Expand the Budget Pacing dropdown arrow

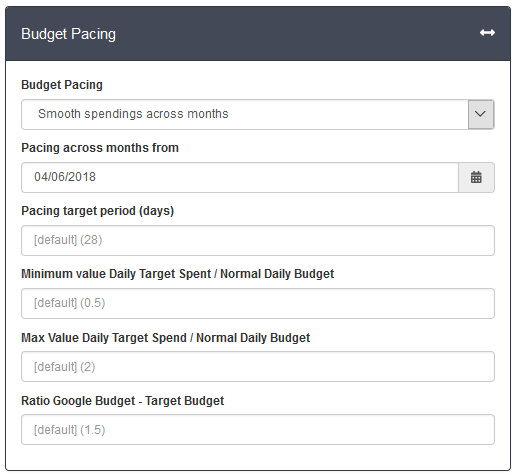point(480,114)
